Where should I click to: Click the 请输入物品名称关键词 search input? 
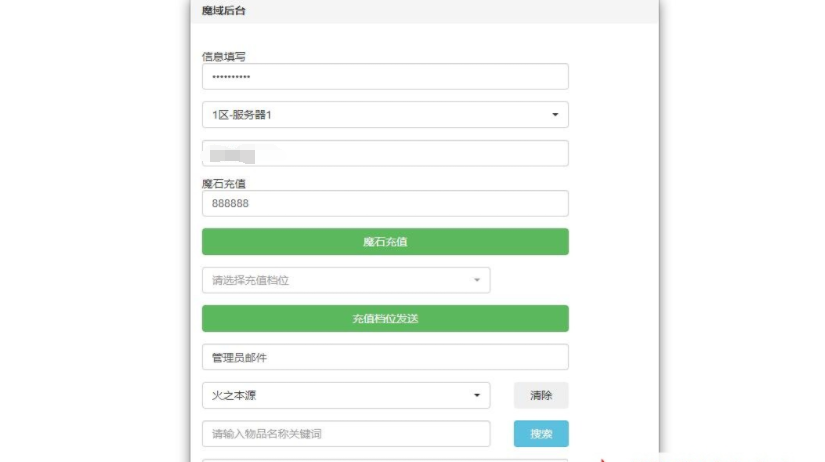tap(346, 434)
